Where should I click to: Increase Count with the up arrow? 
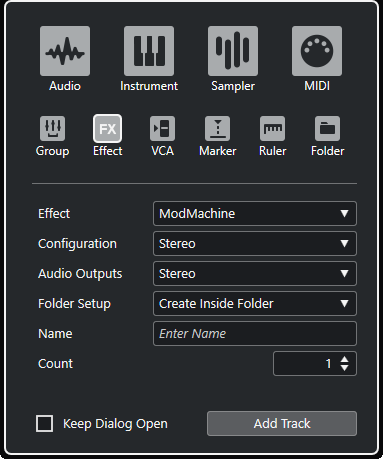(345, 360)
